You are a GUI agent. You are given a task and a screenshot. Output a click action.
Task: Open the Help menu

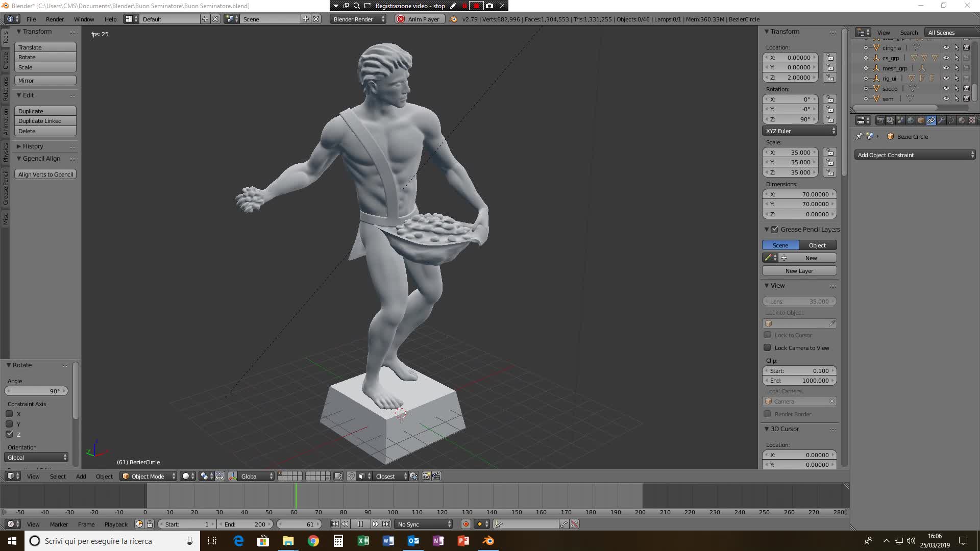110,19
